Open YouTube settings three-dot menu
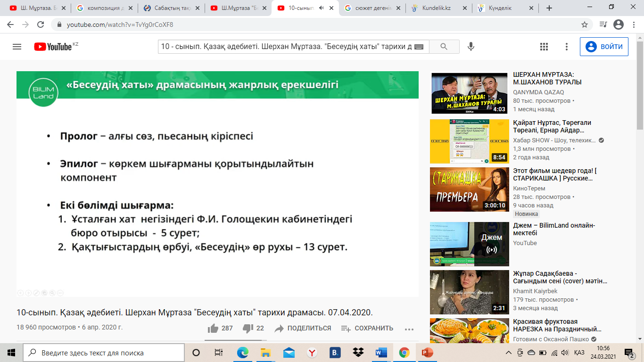The width and height of the screenshot is (644, 362). pyautogui.click(x=567, y=47)
